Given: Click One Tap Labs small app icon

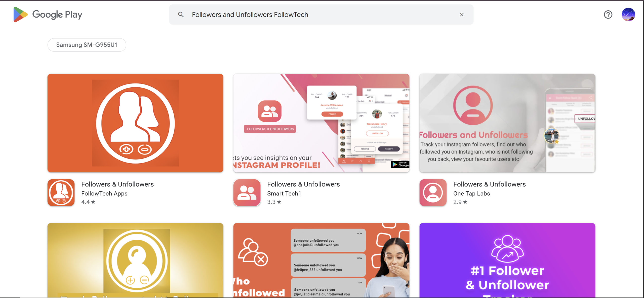Looking at the screenshot, I should click(433, 192).
